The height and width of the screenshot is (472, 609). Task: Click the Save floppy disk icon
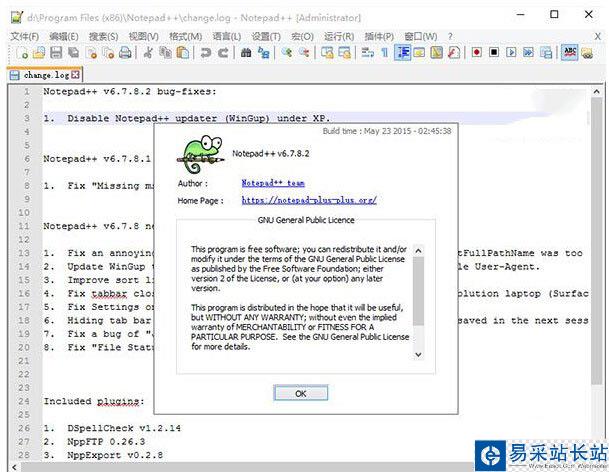[56, 52]
